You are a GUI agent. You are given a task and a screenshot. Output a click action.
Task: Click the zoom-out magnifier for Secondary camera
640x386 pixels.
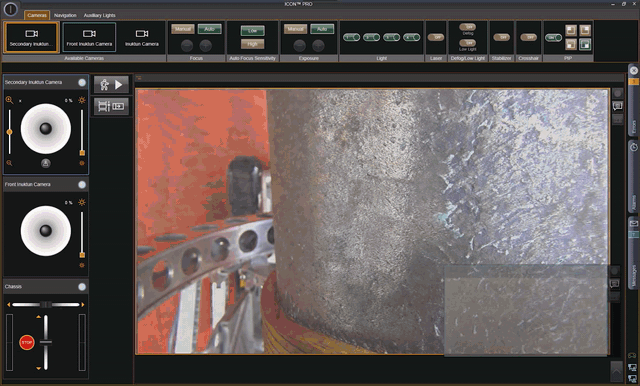[x=9, y=163]
